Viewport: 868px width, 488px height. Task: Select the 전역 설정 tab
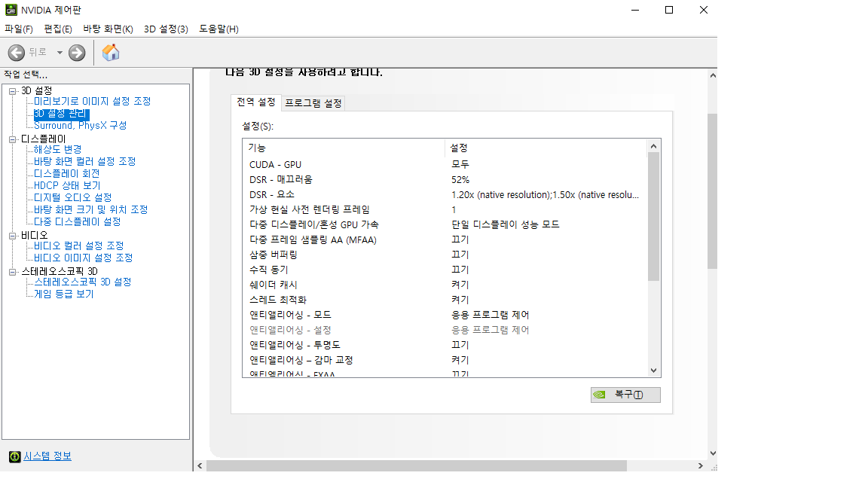pyautogui.click(x=255, y=102)
